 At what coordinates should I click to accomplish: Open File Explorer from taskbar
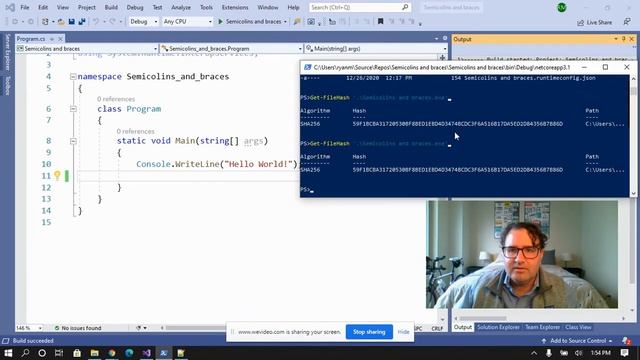coord(95,353)
